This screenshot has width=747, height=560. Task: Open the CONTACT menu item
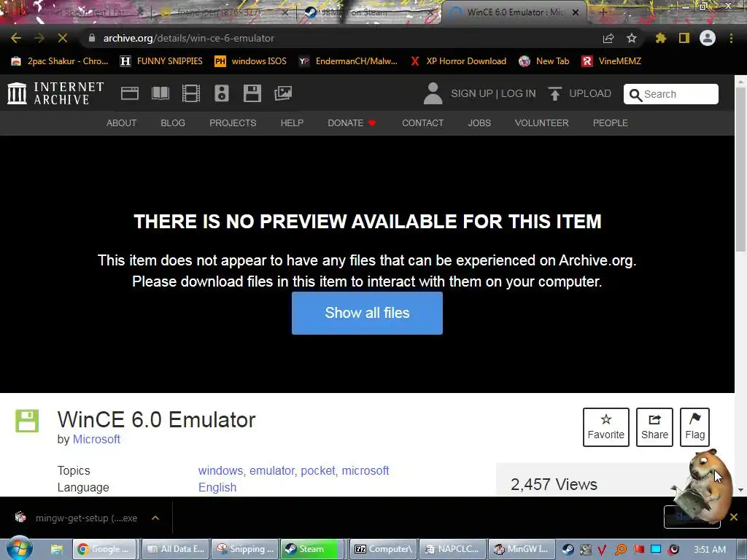tap(422, 122)
